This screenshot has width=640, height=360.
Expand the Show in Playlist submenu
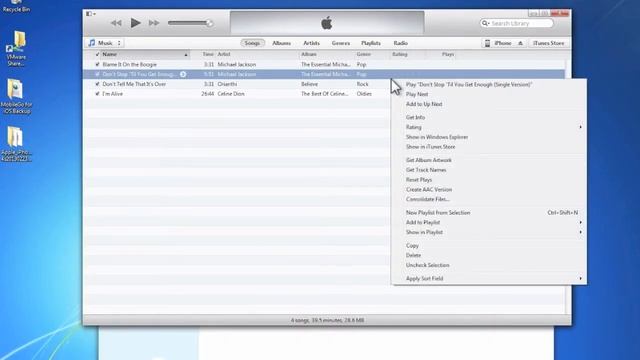[489, 232]
